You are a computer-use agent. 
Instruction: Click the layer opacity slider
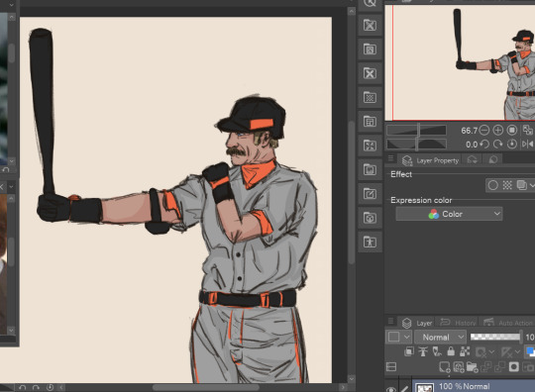[495, 337]
